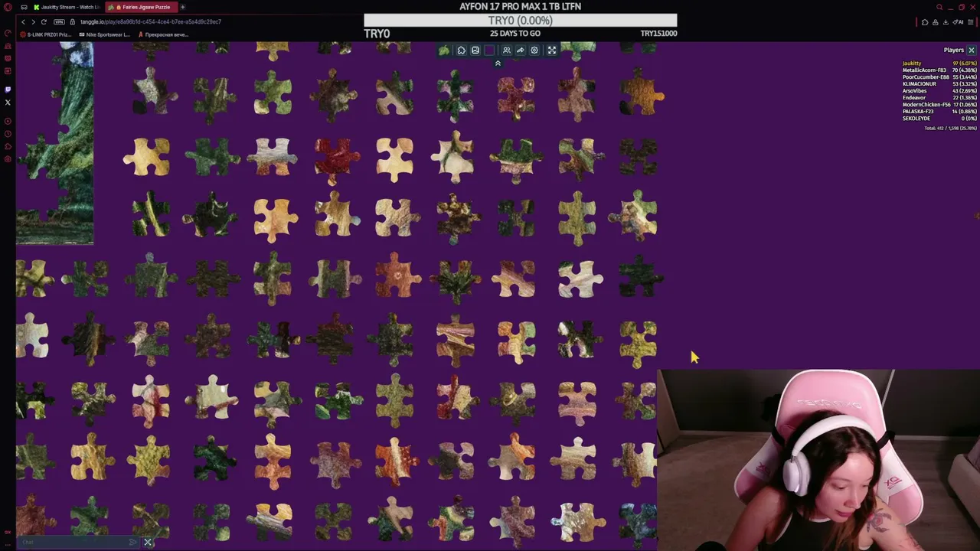Open a new browser tab
The image size is (980, 551).
click(183, 7)
